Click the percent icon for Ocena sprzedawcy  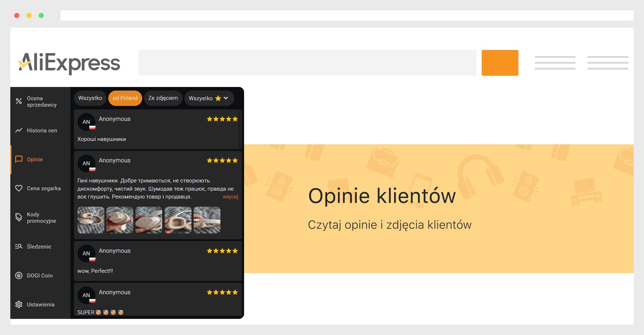point(19,101)
